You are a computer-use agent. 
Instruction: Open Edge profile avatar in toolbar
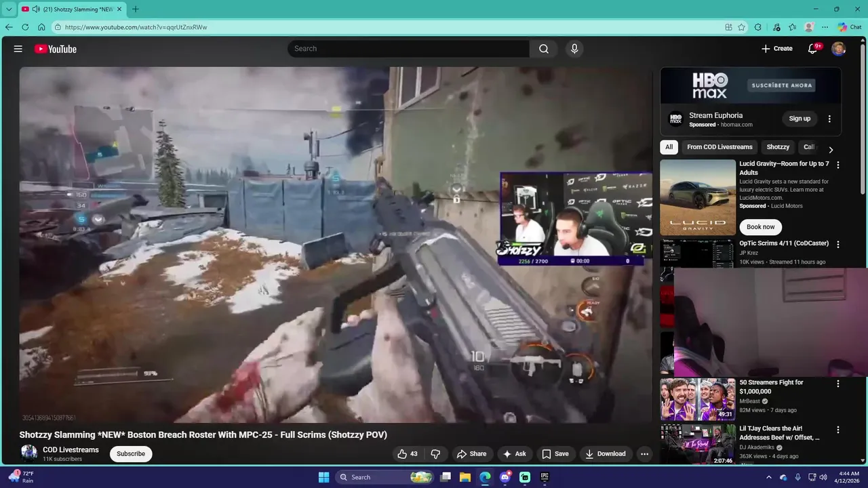809,27
